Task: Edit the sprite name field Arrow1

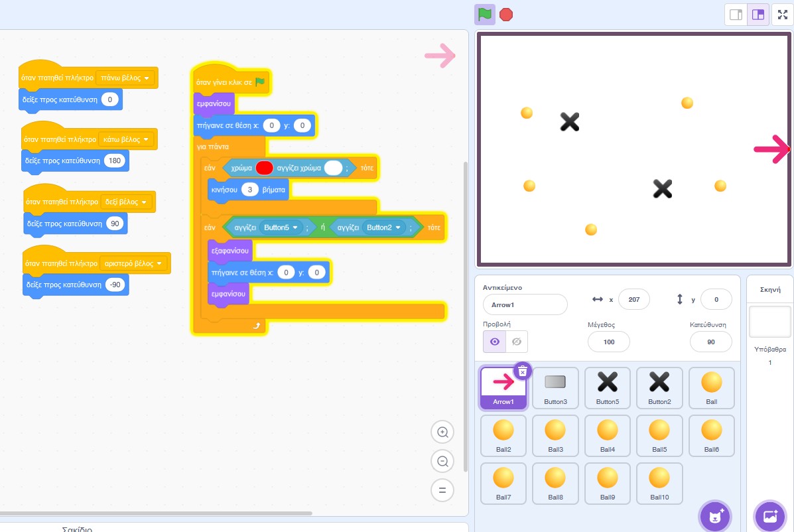Action: [x=525, y=304]
